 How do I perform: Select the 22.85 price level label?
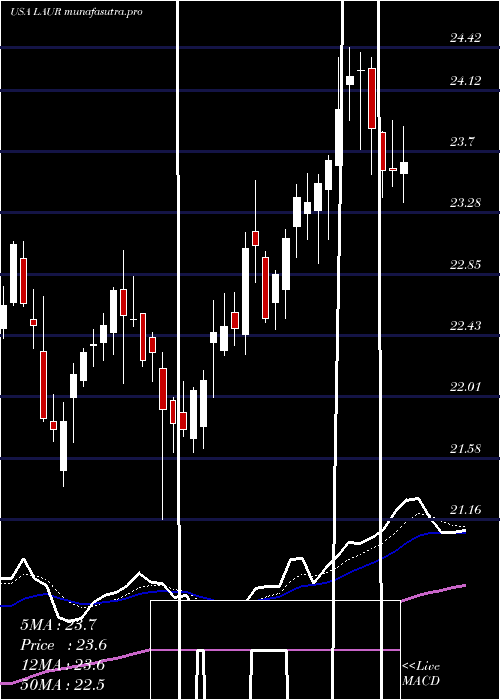pyautogui.click(x=466, y=264)
